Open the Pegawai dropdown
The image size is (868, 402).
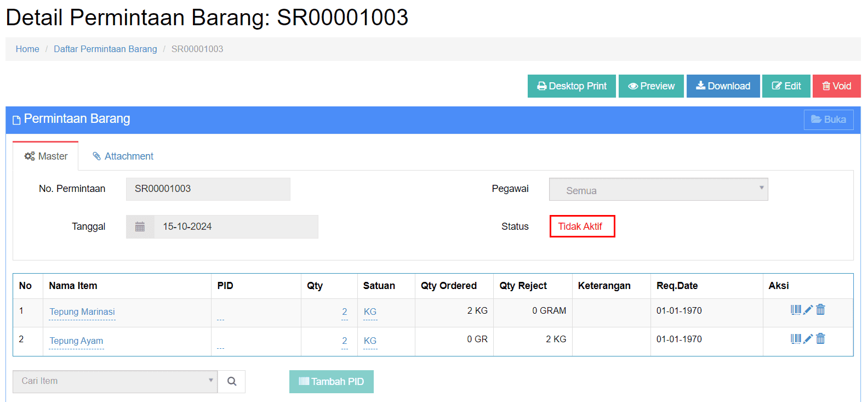(658, 190)
